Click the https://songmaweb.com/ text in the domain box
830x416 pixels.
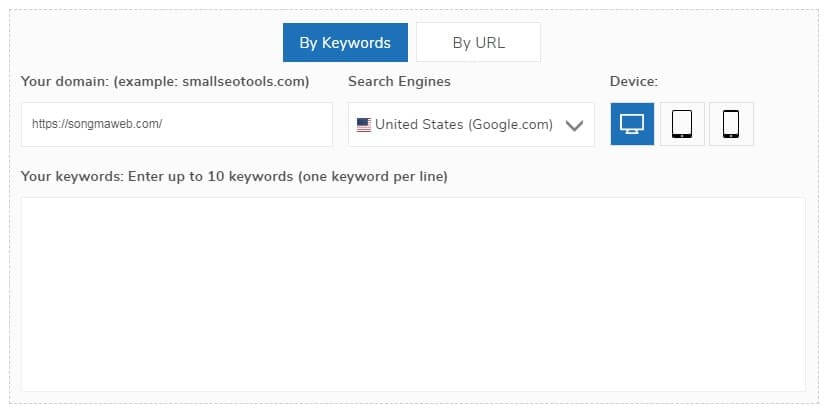(97, 124)
